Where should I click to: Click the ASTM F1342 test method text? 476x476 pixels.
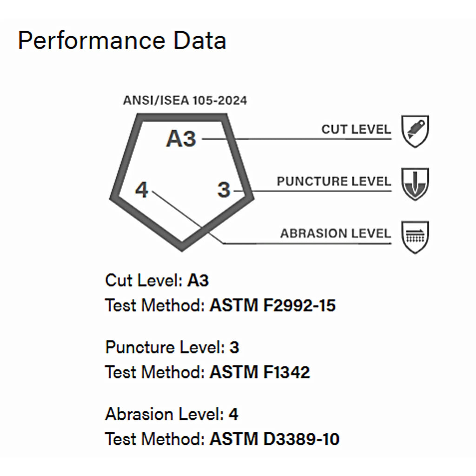(260, 372)
